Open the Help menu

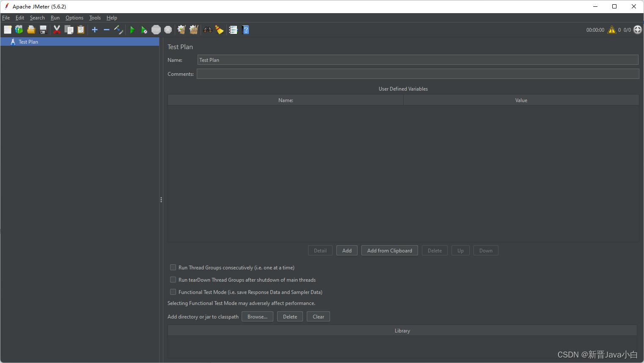112,18
